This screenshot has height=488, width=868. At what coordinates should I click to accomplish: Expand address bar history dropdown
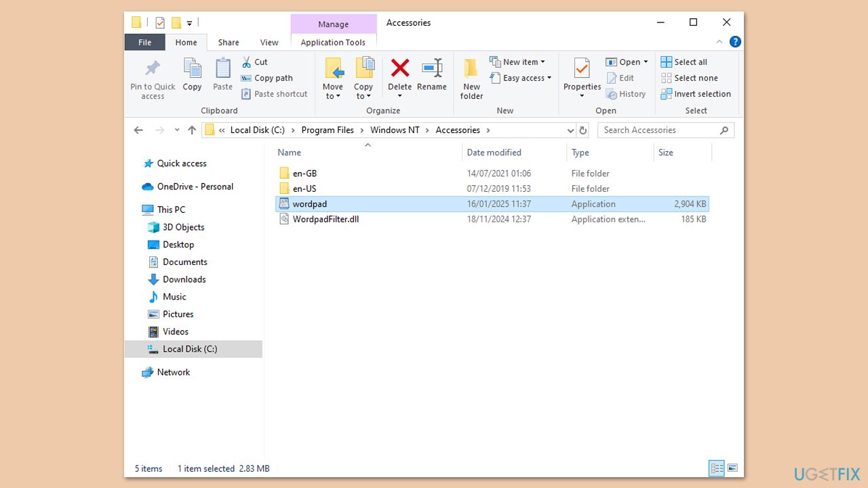click(x=570, y=130)
